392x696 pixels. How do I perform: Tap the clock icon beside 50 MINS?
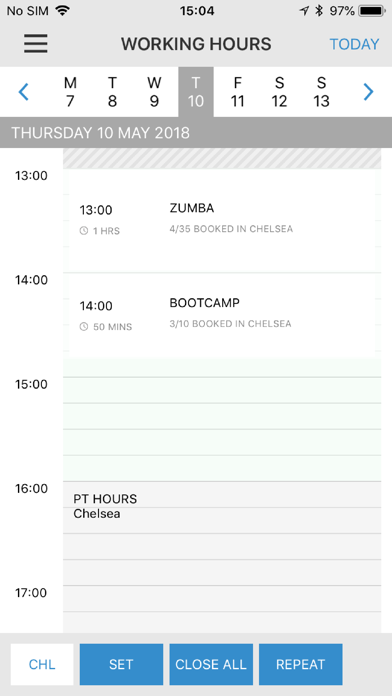(83, 327)
